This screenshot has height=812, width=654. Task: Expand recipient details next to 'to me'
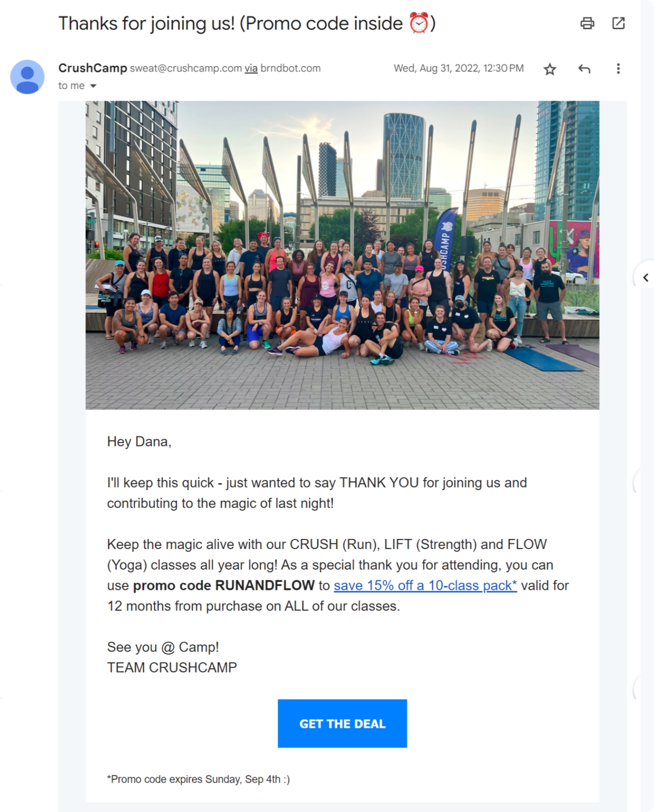click(93, 86)
